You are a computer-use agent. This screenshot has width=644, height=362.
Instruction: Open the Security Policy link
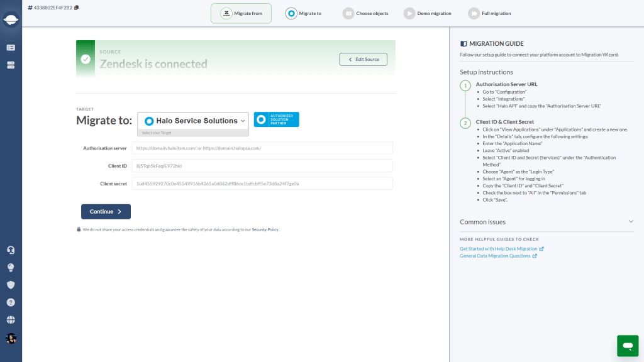pos(265,230)
